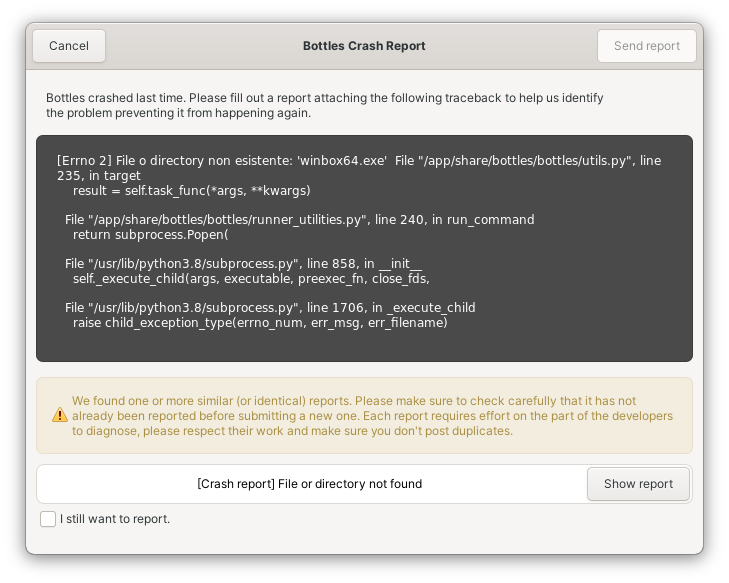The image size is (729, 583).
Task: Cancel the crash report dialog
Action: (69, 46)
